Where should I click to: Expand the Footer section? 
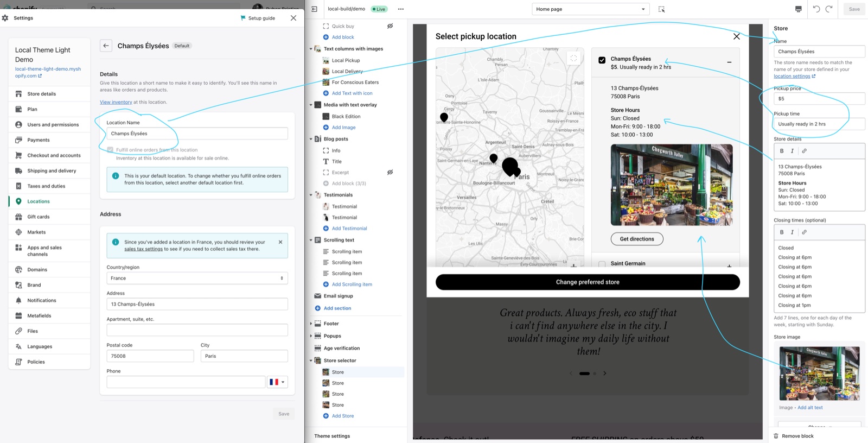click(311, 324)
